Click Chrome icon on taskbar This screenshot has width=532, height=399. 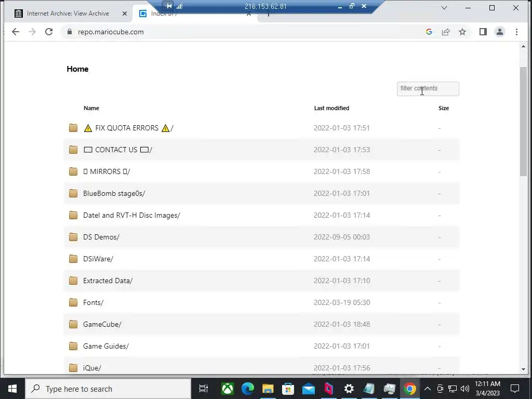pos(409,389)
